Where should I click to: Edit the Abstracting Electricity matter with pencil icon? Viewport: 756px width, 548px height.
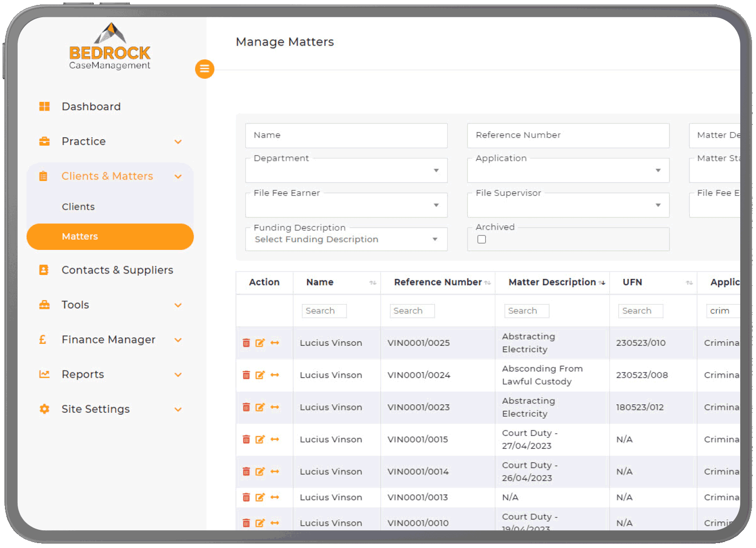(260, 343)
